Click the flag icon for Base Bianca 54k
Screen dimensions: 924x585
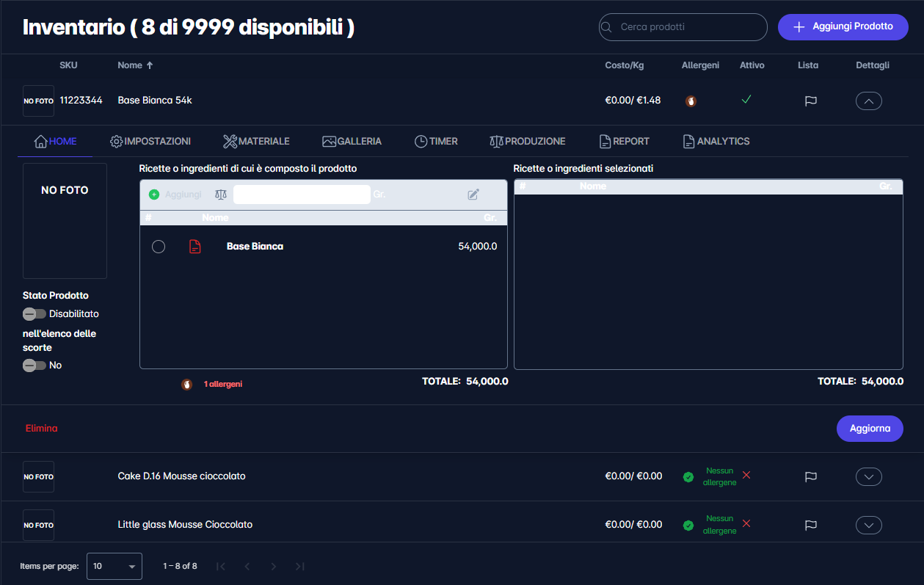810,101
